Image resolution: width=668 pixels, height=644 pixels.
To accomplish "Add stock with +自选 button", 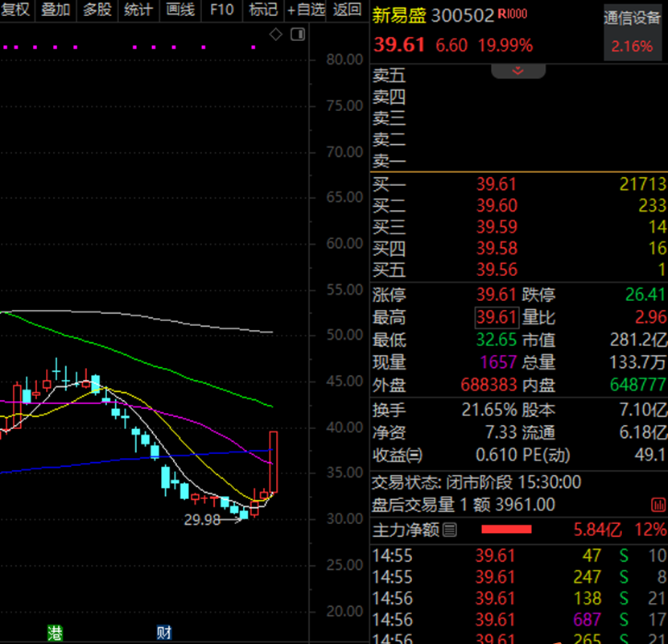I will [306, 10].
